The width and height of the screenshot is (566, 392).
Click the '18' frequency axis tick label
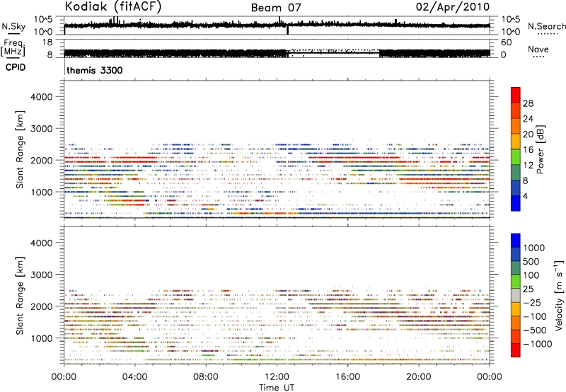coord(47,42)
